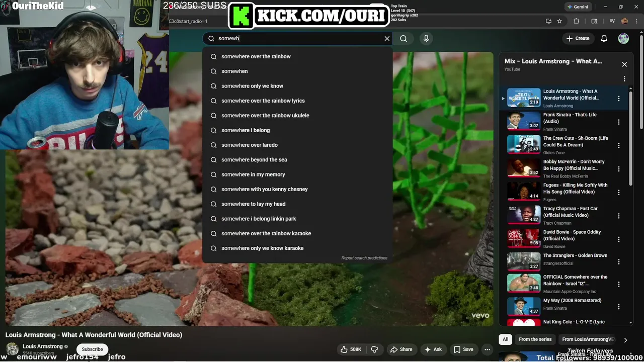Select 'somewhere only we know karaoke'

click(x=297, y=248)
